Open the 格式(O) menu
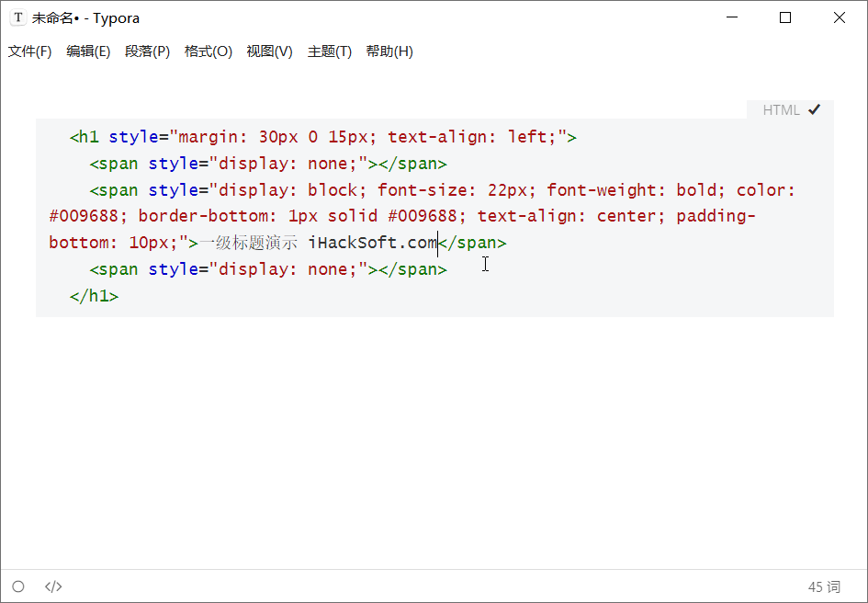 tap(209, 51)
